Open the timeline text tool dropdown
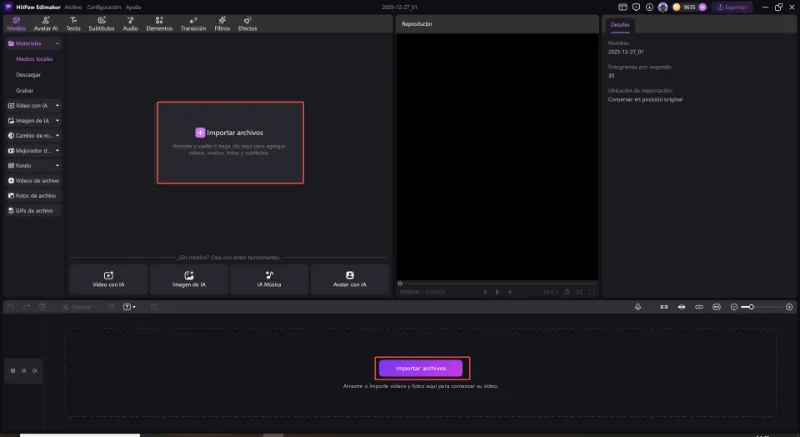800x437 pixels. (129, 307)
